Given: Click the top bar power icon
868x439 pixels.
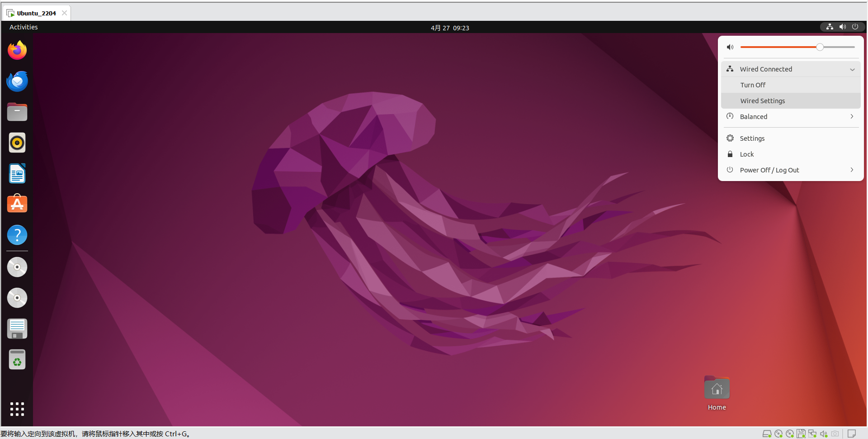Looking at the screenshot, I should 855,27.
